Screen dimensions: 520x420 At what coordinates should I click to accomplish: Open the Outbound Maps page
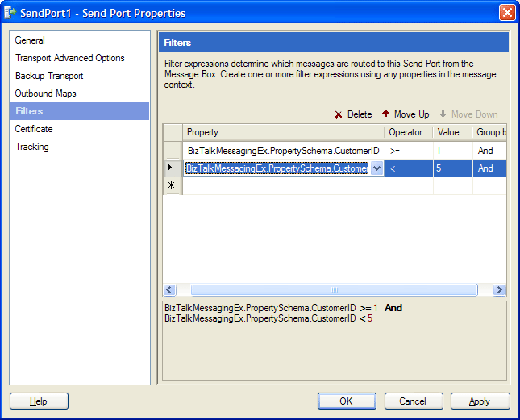pyautogui.click(x=45, y=94)
